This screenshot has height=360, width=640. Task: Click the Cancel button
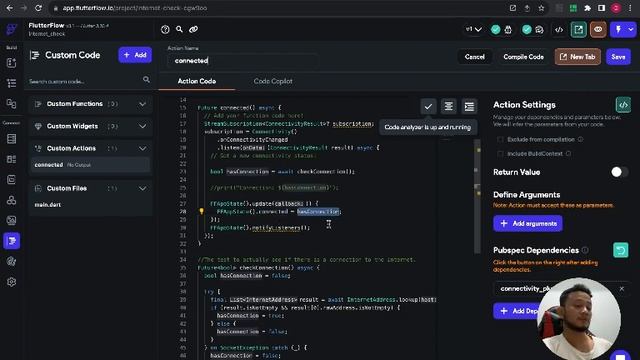474,57
